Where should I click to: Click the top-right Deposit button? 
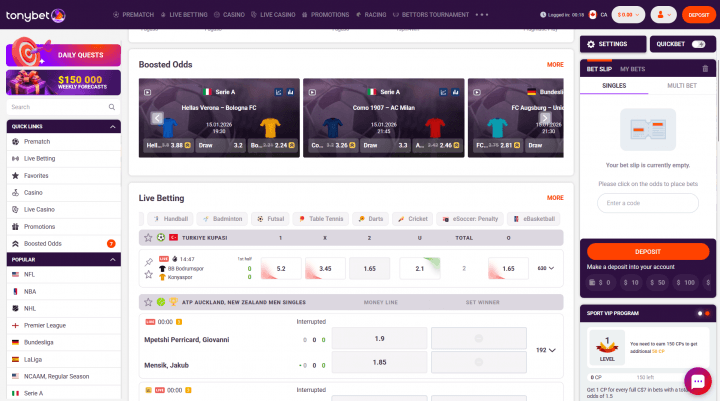click(x=698, y=15)
